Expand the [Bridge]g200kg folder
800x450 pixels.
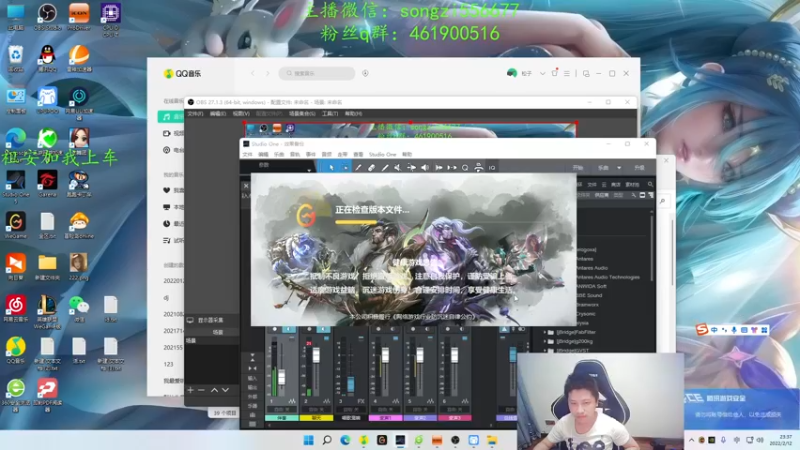click(545, 341)
